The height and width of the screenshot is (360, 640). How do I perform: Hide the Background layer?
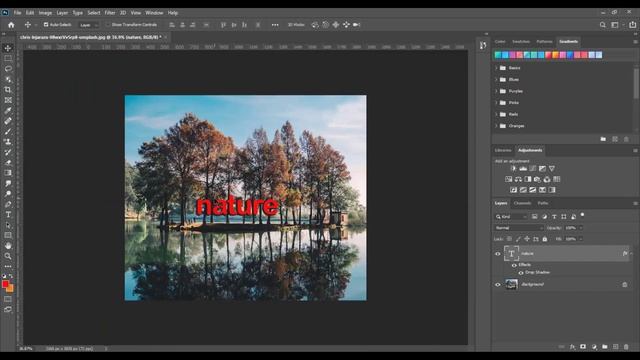[x=498, y=284]
